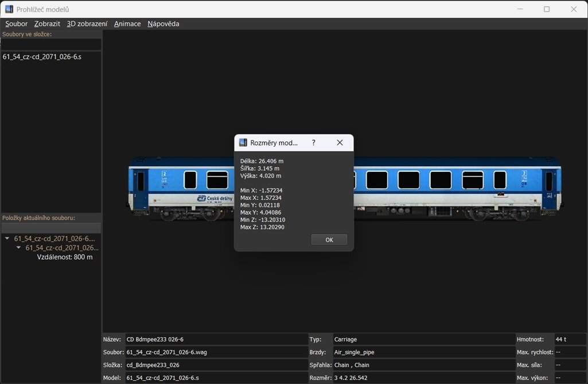Minimize the Prohlížeč modelů window
The width and height of the screenshot is (588, 384).
click(x=520, y=9)
